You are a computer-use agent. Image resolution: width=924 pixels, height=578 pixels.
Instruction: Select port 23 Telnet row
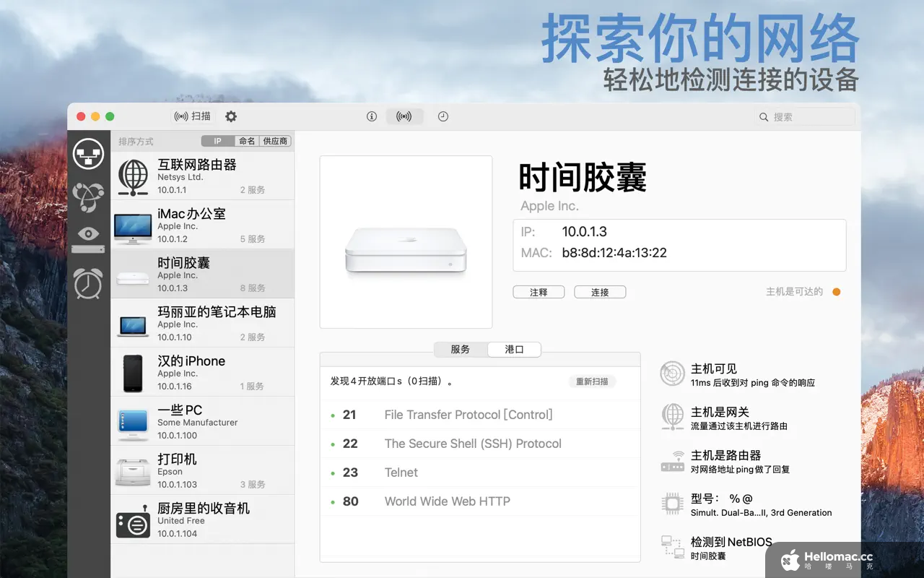point(480,473)
